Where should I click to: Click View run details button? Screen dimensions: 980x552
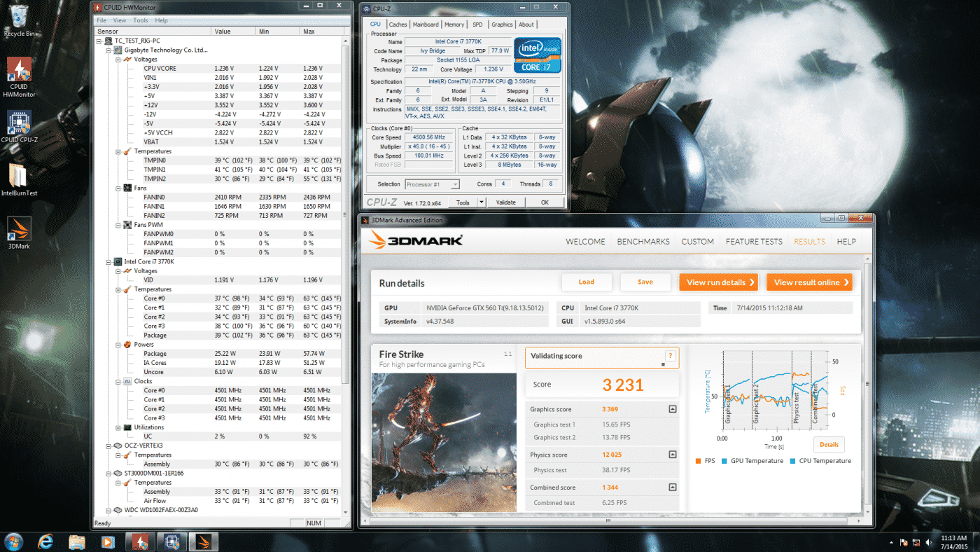click(719, 282)
